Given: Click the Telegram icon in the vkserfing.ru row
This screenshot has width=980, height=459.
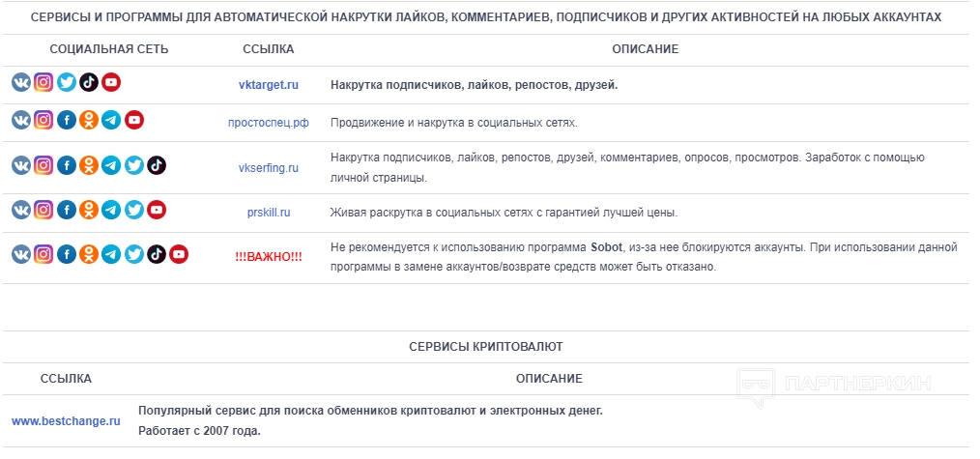Looking at the screenshot, I should click(111, 165).
